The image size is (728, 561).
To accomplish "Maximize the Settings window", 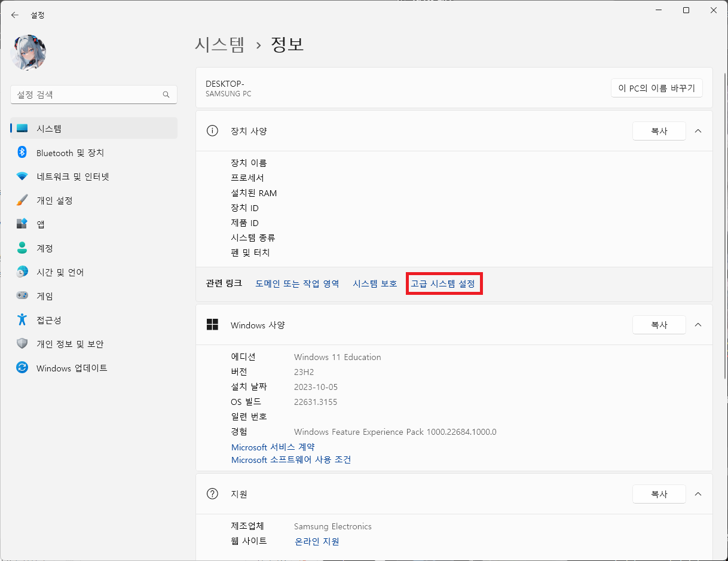I will coord(686,10).
